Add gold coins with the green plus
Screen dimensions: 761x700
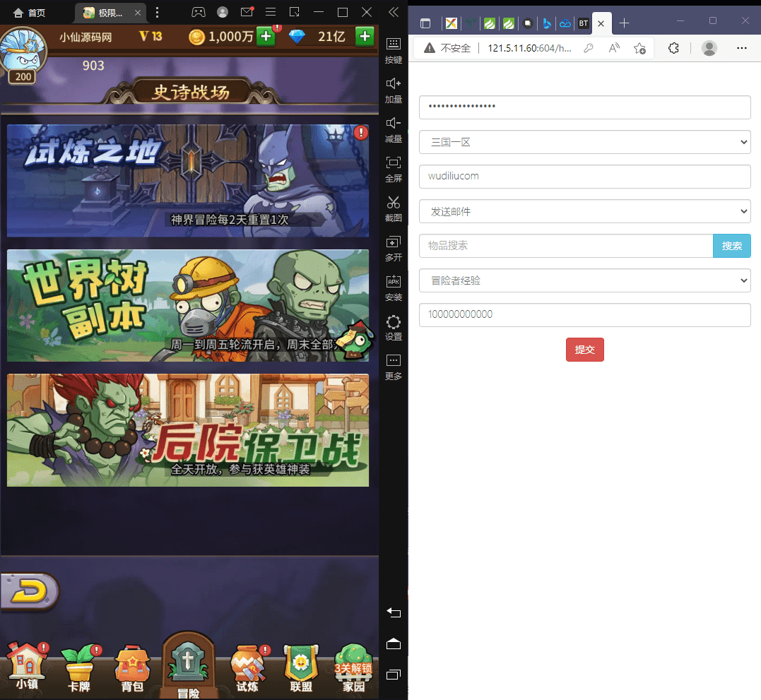click(x=266, y=37)
